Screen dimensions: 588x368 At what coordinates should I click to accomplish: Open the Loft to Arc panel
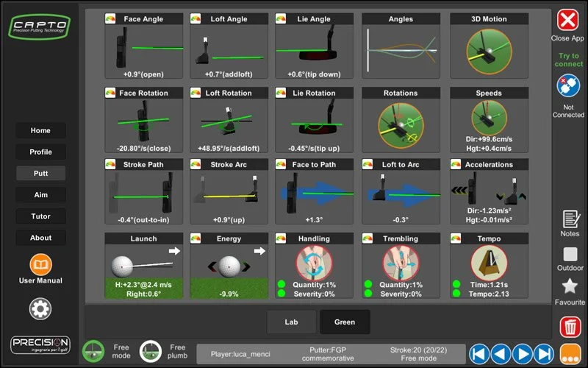[x=401, y=191]
